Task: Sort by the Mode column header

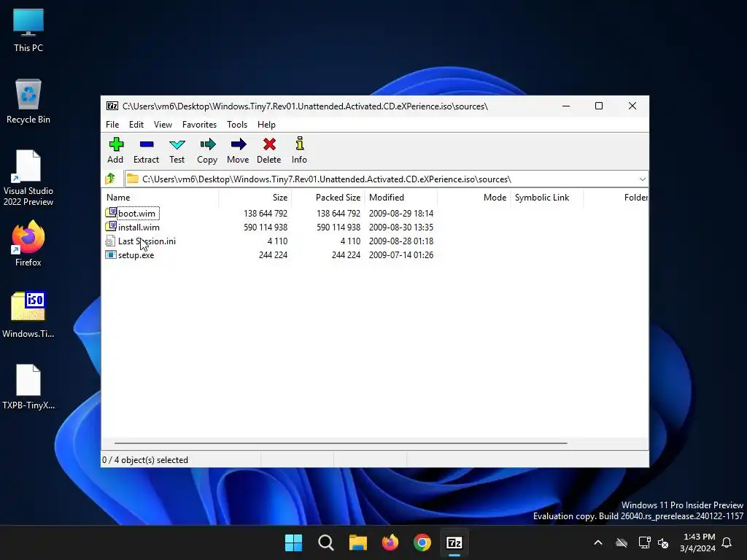Action: tap(474, 197)
